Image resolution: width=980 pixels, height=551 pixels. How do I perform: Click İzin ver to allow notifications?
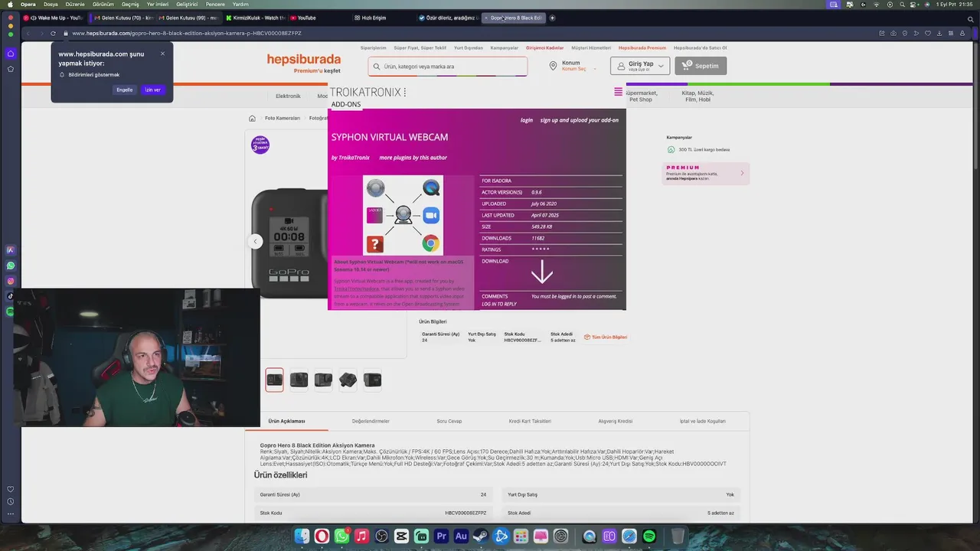[153, 90]
